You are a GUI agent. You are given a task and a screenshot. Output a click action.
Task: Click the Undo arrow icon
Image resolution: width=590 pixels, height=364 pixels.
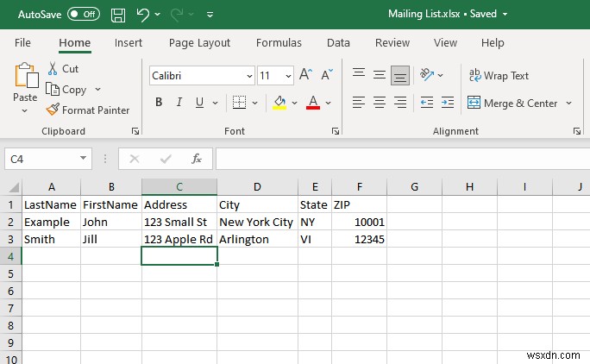click(142, 15)
